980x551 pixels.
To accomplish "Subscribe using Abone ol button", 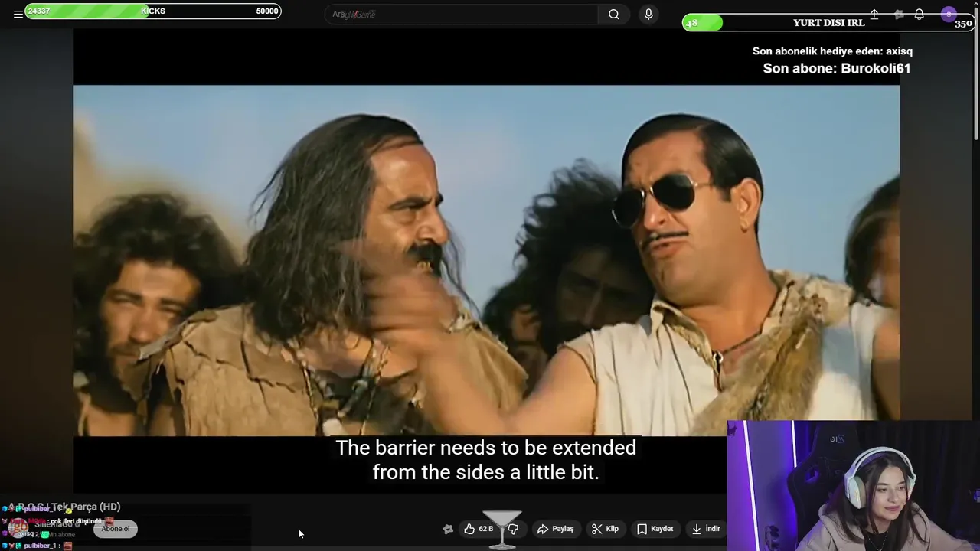I will [116, 529].
